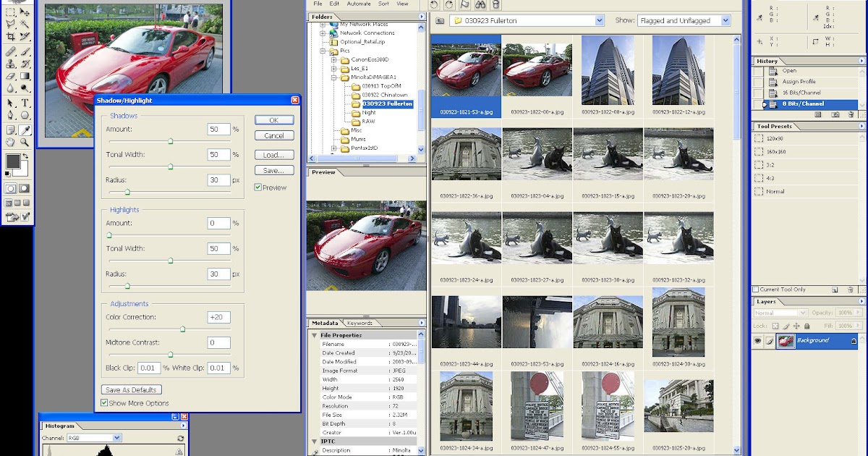Viewport: 868px width, 456px height.
Task: Select the Eyedropper tool
Action: tap(24, 129)
